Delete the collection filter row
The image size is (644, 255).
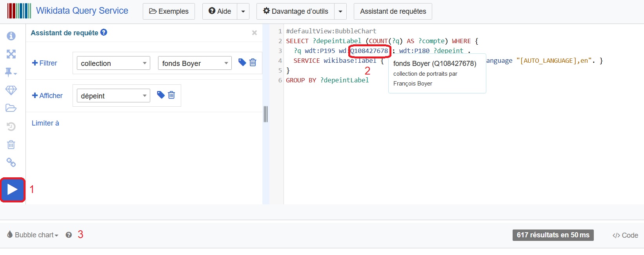[x=253, y=62]
